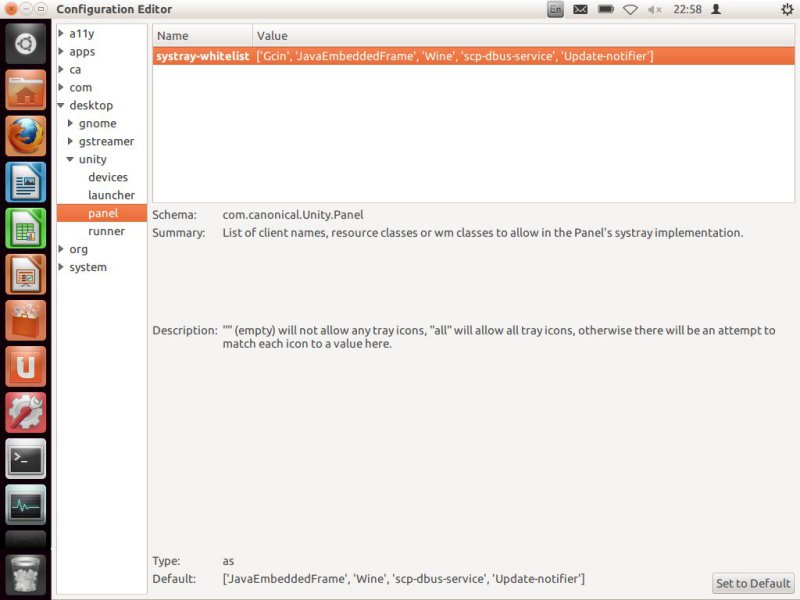Open the Trash icon
Screen dimensions: 800x600
(26, 573)
